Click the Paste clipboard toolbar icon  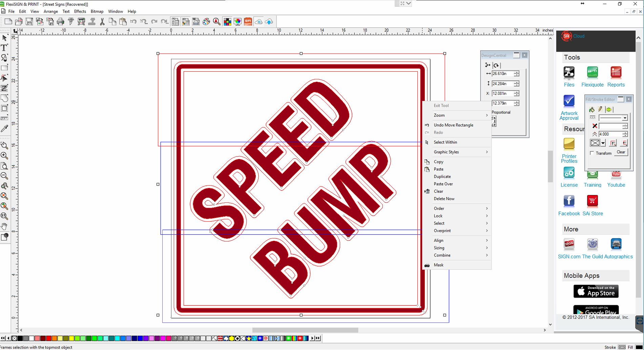pyautogui.click(x=123, y=22)
